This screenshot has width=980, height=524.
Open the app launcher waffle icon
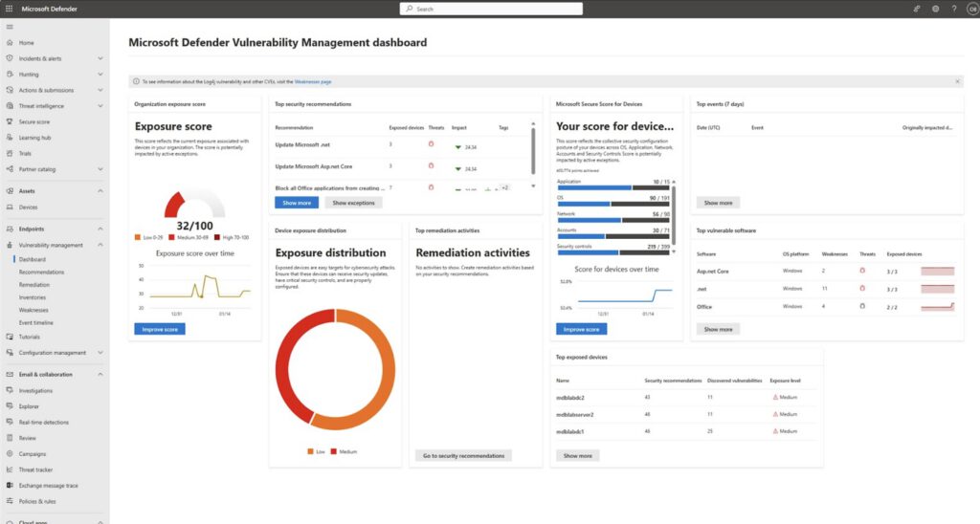9,9
